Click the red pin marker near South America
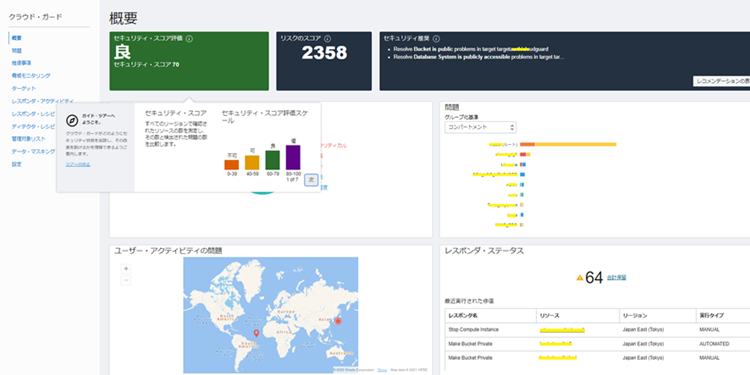 [256, 333]
